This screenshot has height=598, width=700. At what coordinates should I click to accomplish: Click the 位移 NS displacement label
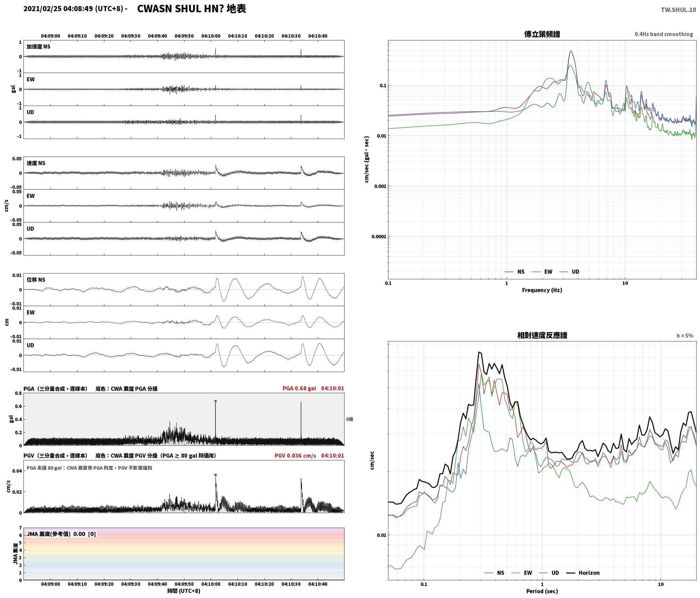click(x=36, y=280)
